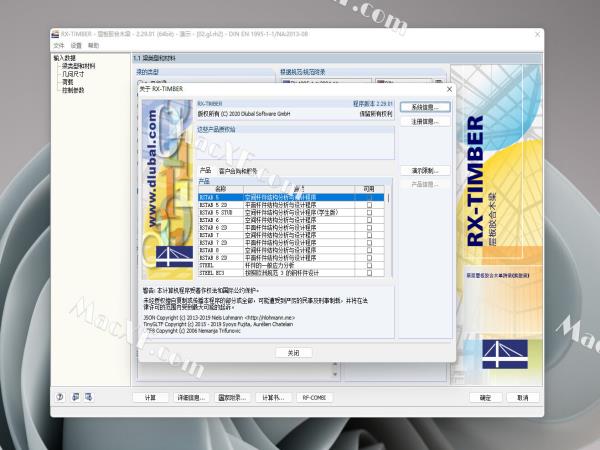
Task: Select the highlighted RSTAB 5 row
Action: click(291, 197)
